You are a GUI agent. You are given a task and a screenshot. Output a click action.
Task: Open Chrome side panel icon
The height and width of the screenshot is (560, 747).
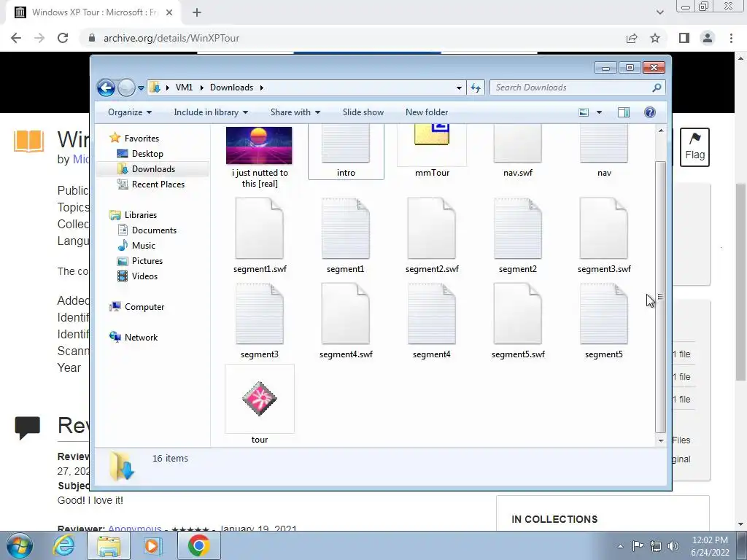[x=684, y=38]
